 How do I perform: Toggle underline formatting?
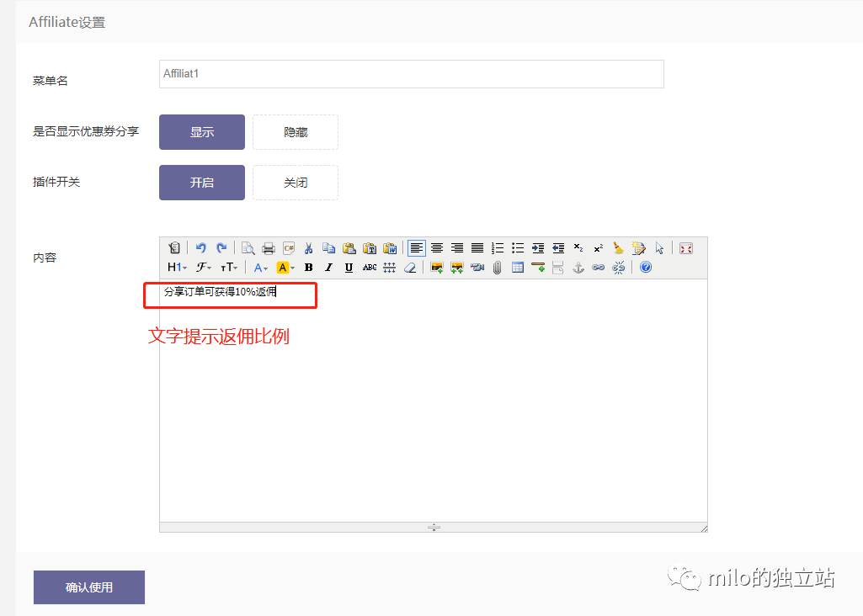tap(349, 268)
